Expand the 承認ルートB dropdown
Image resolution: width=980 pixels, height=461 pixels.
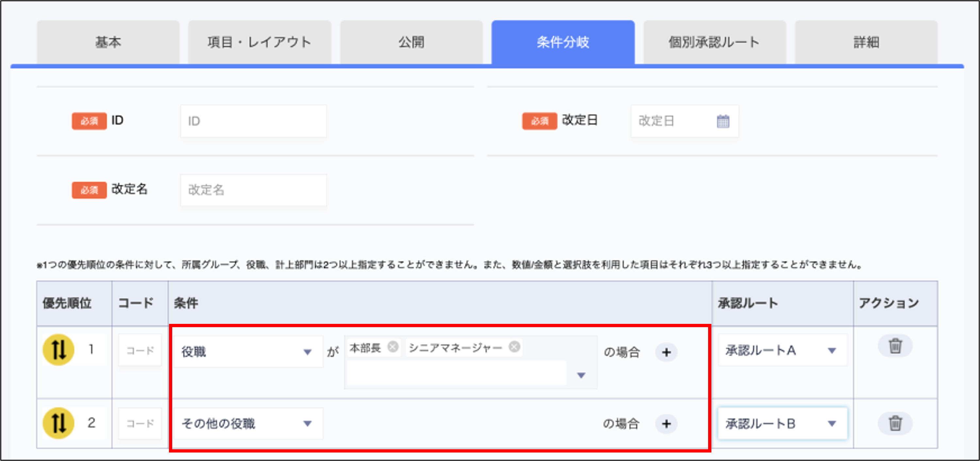point(782,423)
